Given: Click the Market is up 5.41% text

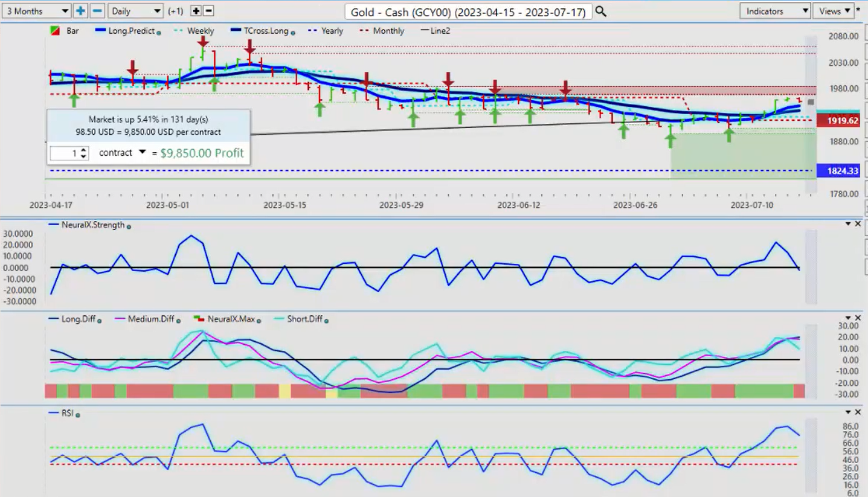Looking at the screenshot, I should pyautogui.click(x=148, y=120).
